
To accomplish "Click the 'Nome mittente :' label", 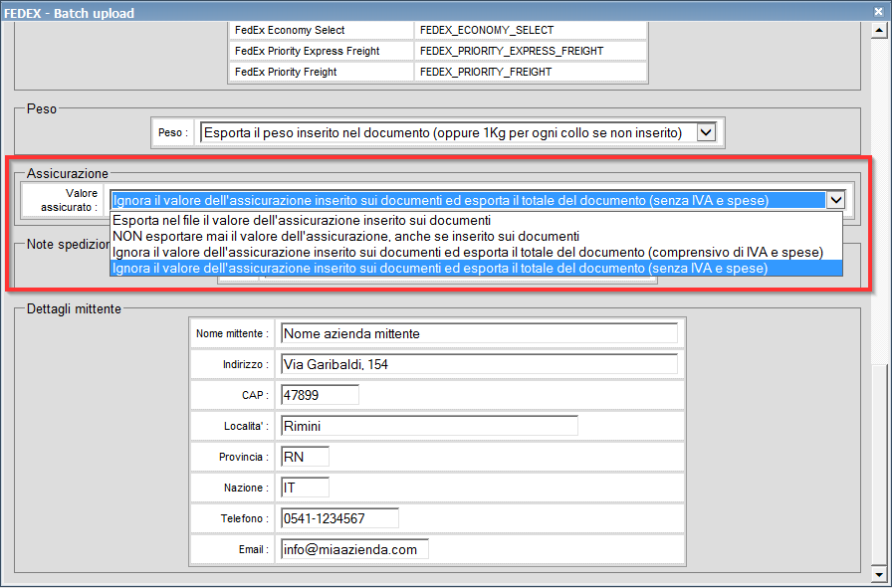I will 232,334.
